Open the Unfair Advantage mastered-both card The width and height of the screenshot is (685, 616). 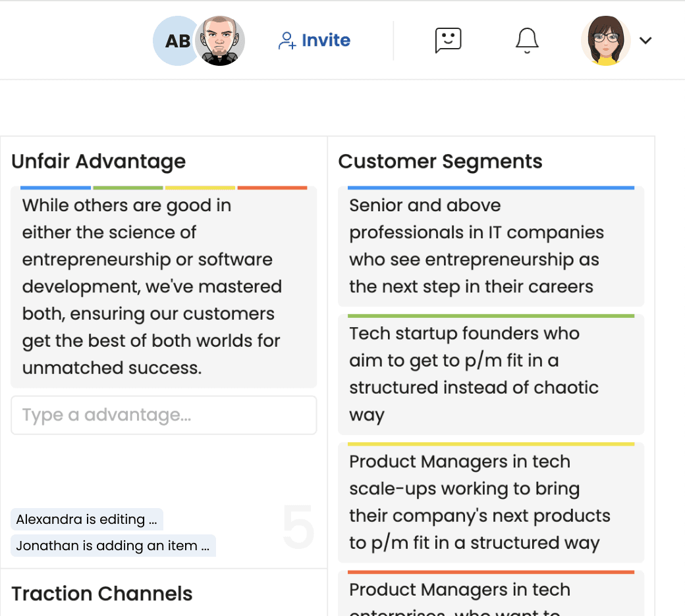point(163,287)
